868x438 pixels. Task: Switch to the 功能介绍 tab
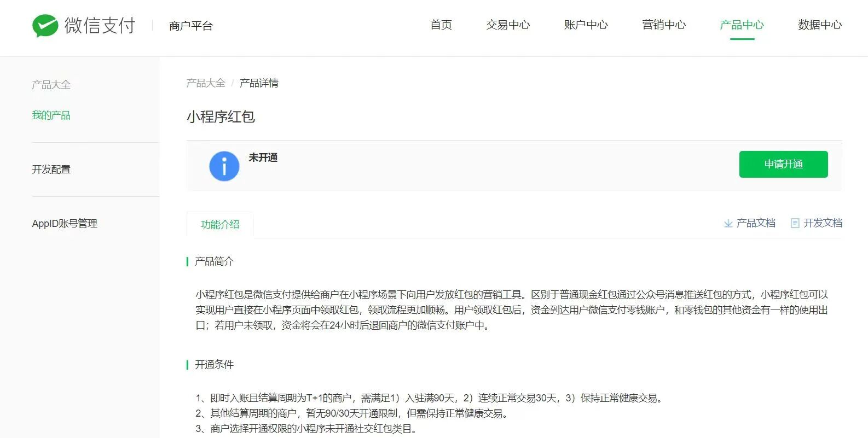(x=220, y=225)
